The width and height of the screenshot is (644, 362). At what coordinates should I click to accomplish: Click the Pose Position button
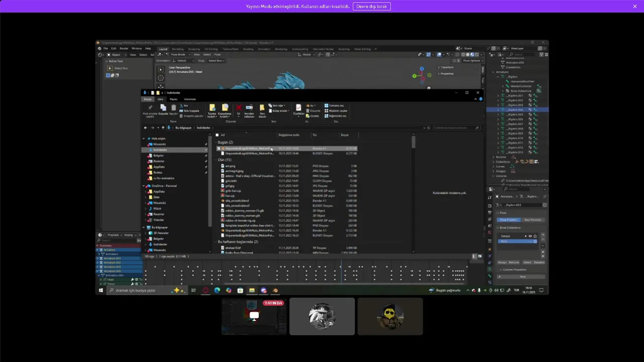(509, 220)
